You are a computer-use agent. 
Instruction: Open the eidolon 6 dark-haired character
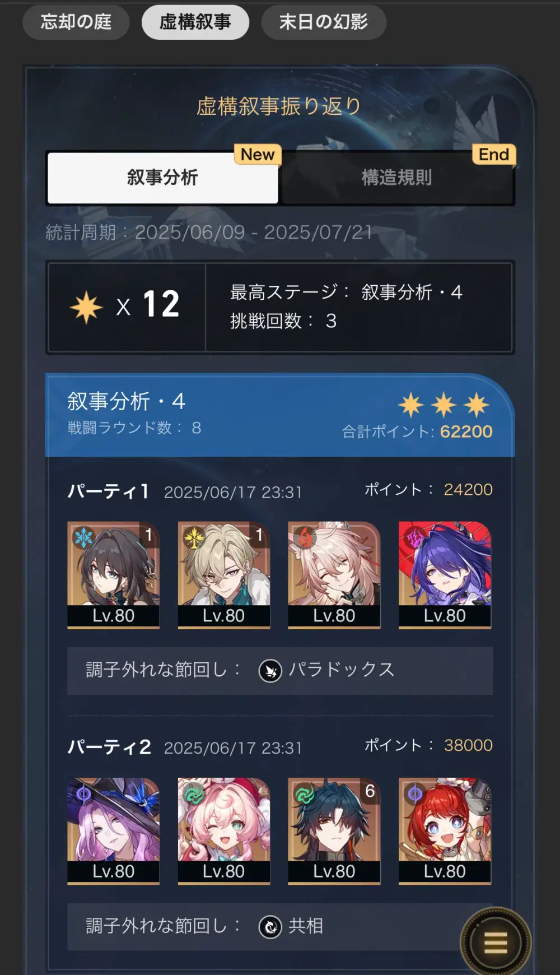click(334, 831)
